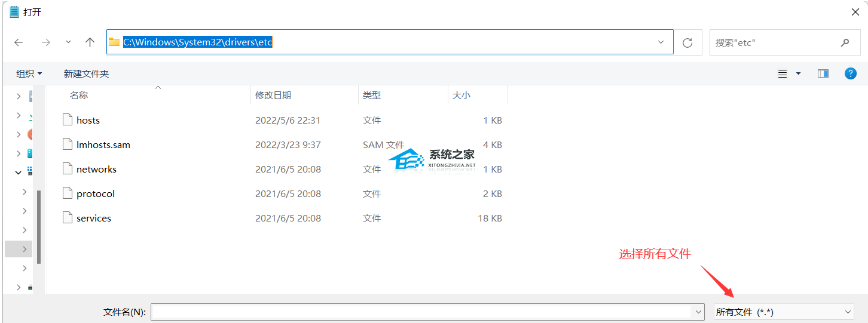868x323 pixels.
Task: Sort by 类型 column header
Action: tap(372, 95)
